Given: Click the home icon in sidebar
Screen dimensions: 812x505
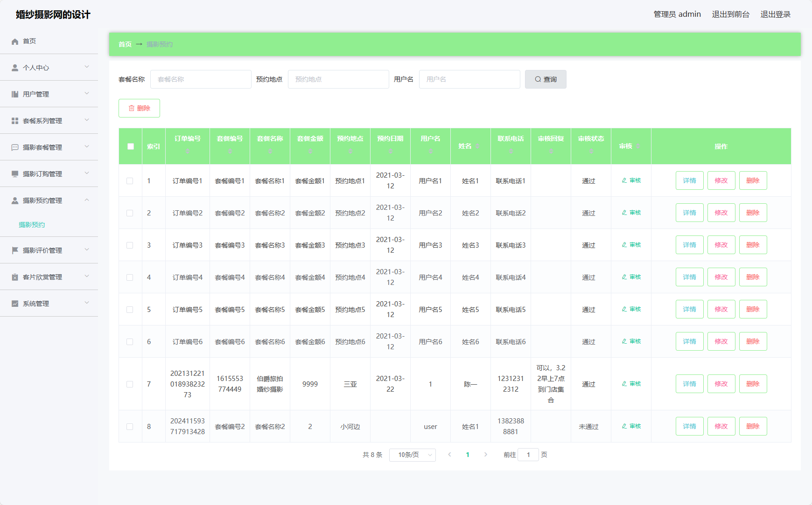Looking at the screenshot, I should 15,42.
